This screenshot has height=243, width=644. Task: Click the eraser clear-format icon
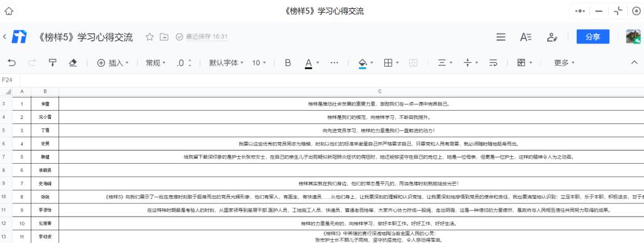pos(73,62)
